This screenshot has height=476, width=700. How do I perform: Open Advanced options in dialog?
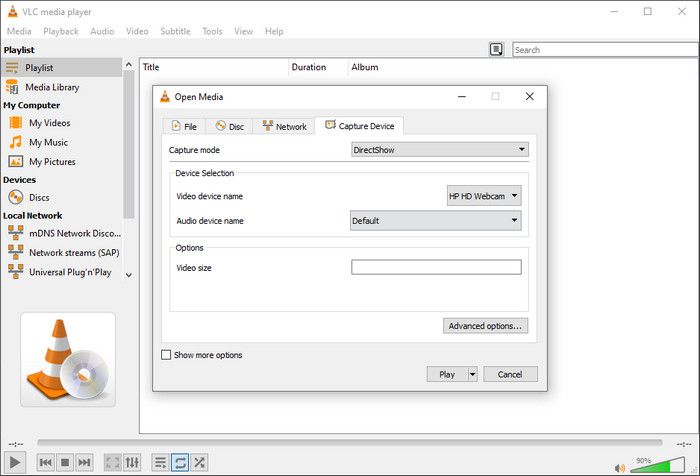point(485,326)
